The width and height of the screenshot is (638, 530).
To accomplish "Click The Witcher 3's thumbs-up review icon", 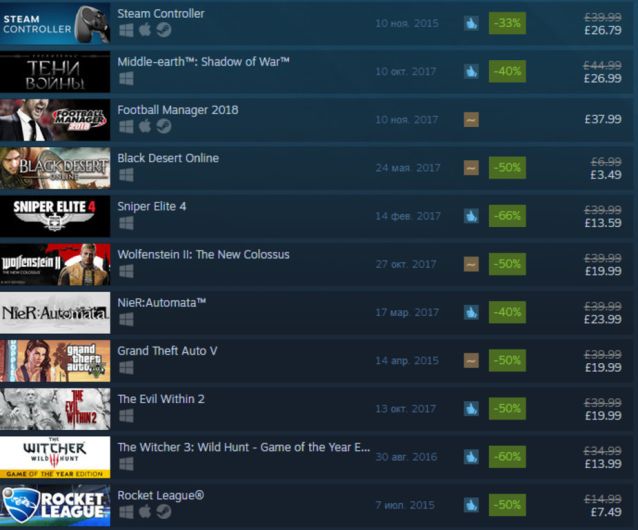I will [471, 457].
